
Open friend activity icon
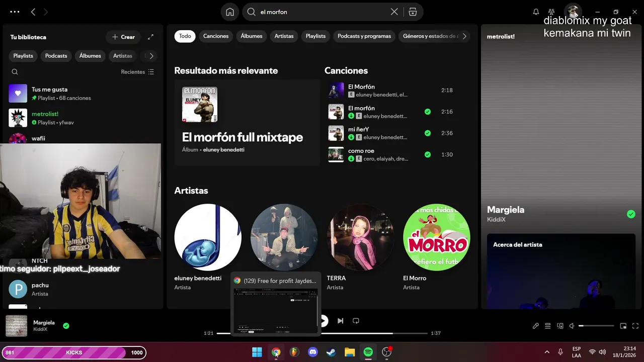pyautogui.click(x=551, y=12)
